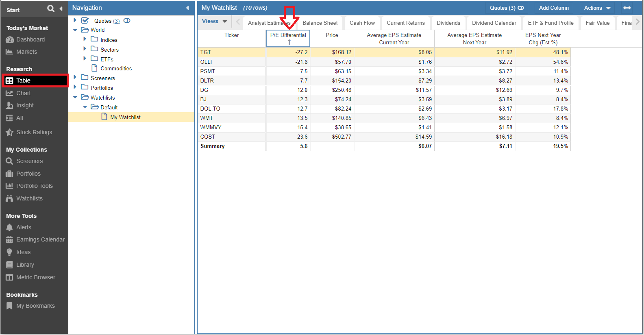Viewport: 644px width, 335px height.
Task: Open Stock Ratings
Action: tap(34, 132)
